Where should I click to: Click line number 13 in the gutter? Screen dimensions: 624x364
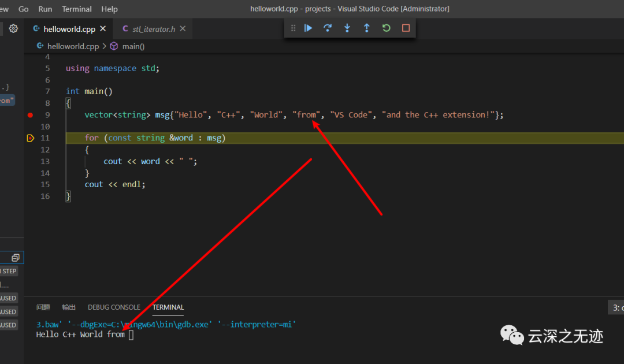pos(45,161)
